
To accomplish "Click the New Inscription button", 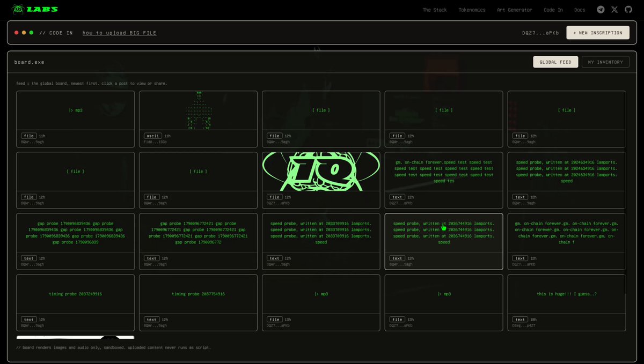I will pos(598,33).
